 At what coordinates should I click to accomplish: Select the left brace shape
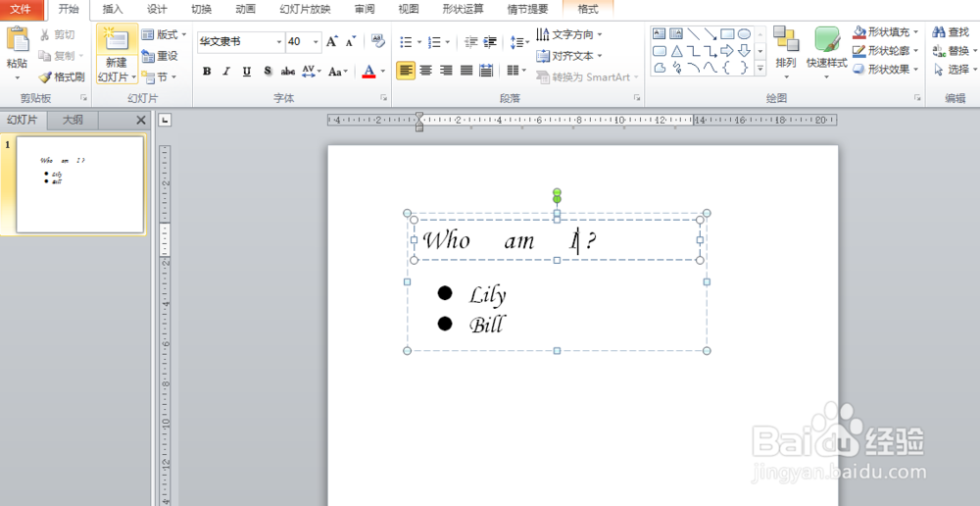727,68
